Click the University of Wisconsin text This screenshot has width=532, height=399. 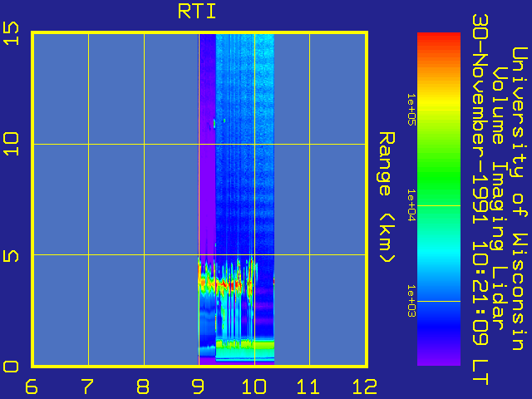[x=519, y=199]
